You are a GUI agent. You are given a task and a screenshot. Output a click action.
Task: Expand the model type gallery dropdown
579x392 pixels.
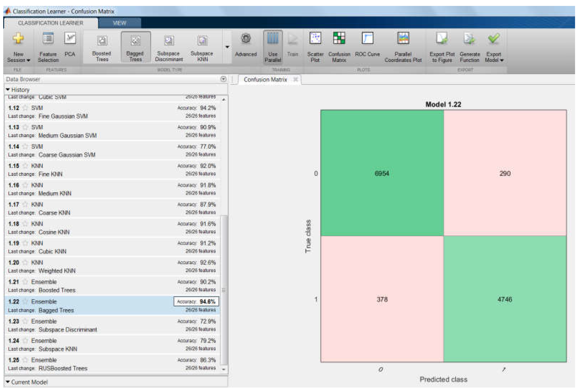[x=227, y=47]
